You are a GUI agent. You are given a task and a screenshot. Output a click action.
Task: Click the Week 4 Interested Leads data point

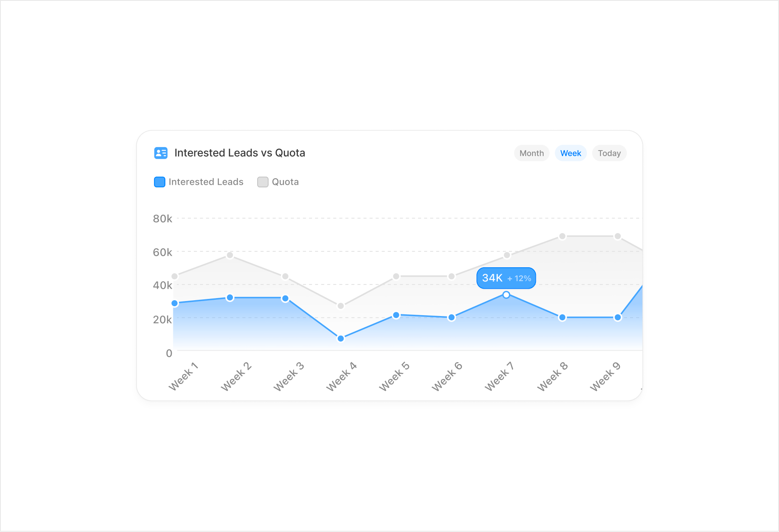pyautogui.click(x=341, y=339)
